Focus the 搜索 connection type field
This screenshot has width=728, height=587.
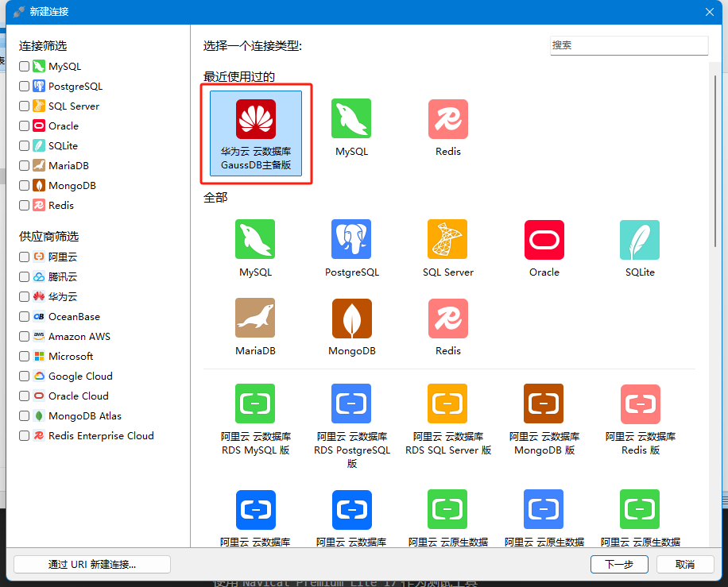pos(629,45)
